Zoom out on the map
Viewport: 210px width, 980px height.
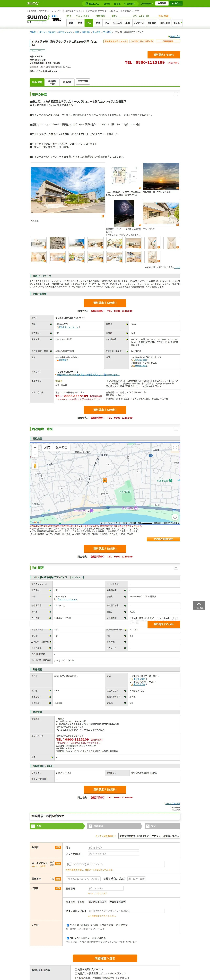tap(35, 454)
